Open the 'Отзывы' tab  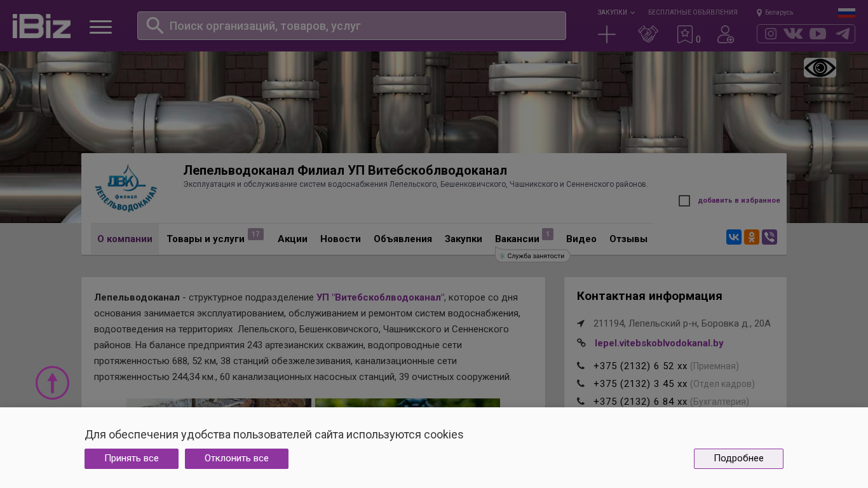click(628, 239)
